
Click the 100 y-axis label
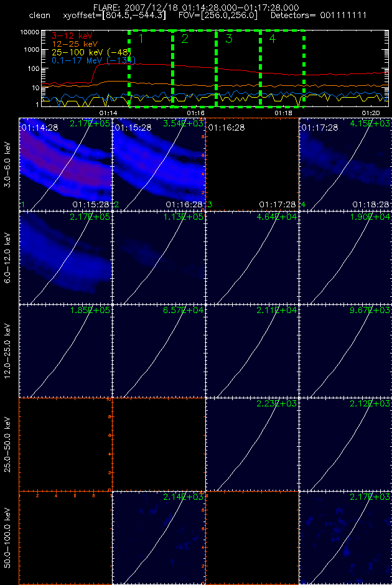(x=34, y=68)
